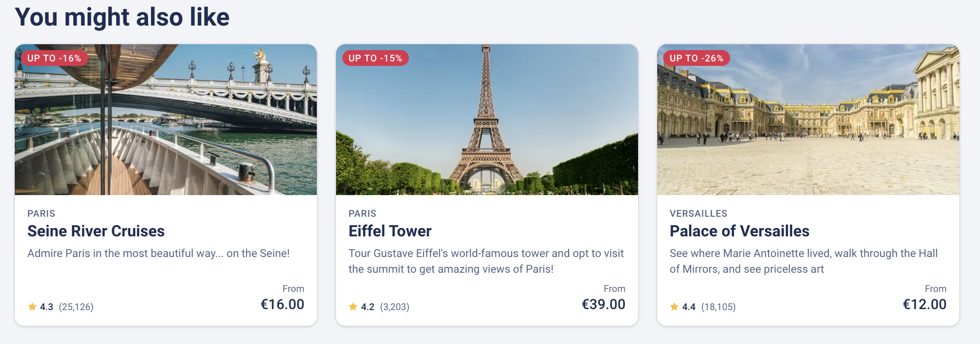Click the UP TO -15% discount badge
980x344 pixels.
375,58
